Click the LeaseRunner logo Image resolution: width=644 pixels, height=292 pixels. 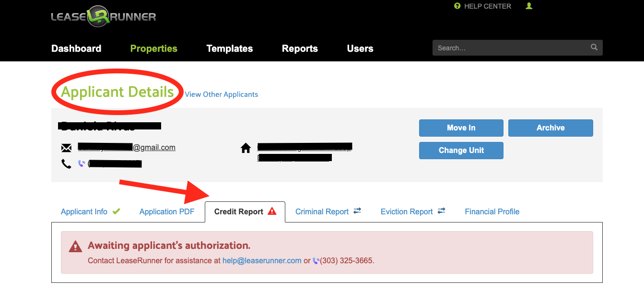(x=104, y=17)
